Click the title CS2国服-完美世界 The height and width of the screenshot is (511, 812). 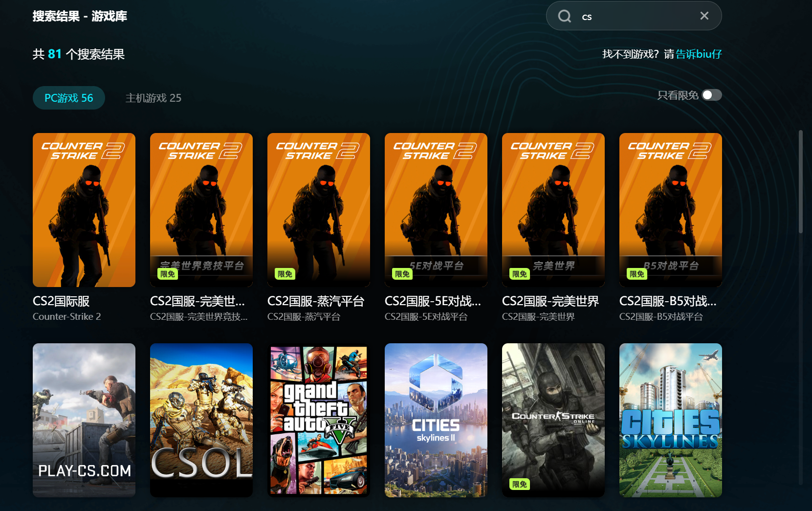[x=550, y=301]
